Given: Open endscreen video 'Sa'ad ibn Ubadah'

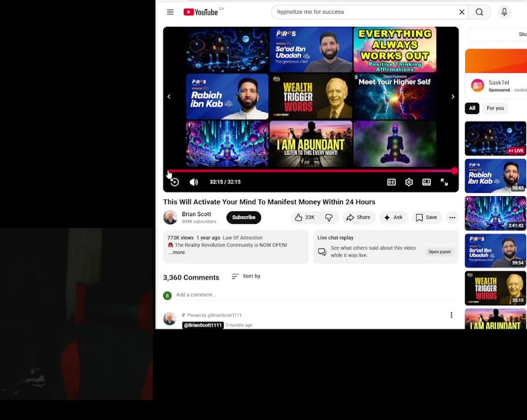Looking at the screenshot, I should 311,50.
